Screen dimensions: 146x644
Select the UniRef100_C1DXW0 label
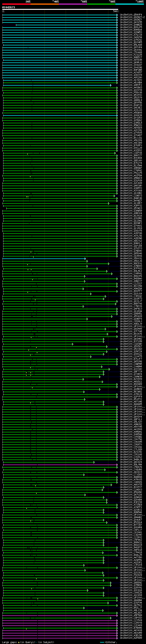tap(131, 344)
